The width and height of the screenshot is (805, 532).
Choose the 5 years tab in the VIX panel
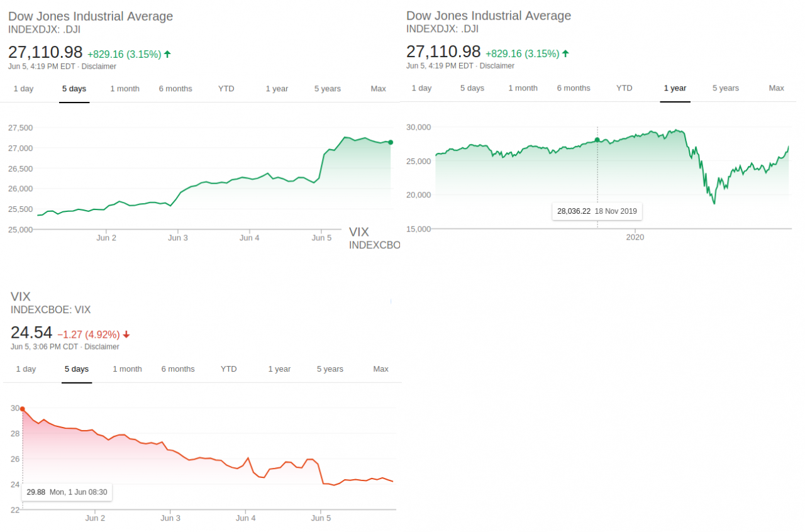tap(330, 369)
